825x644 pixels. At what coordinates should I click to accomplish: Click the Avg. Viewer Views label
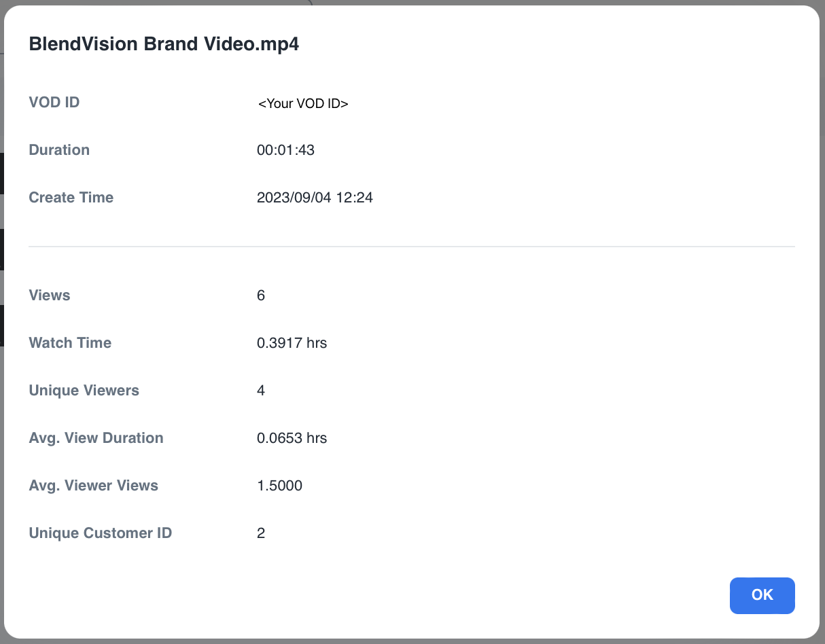[x=94, y=486]
